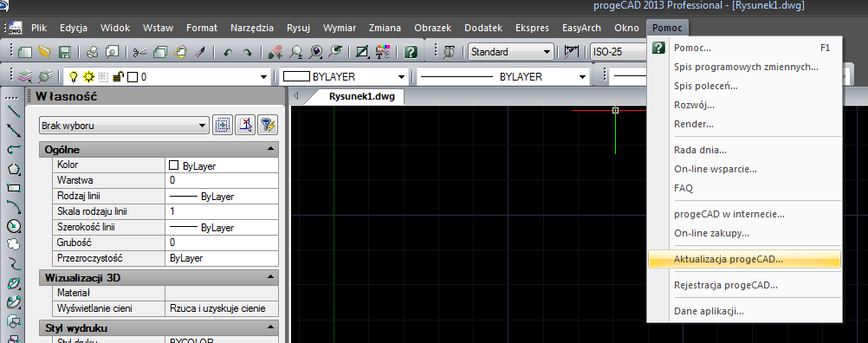Viewport: 868px width, 343px height.
Task: Open On-line wsparcie... entry
Action: (x=744, y=169)
